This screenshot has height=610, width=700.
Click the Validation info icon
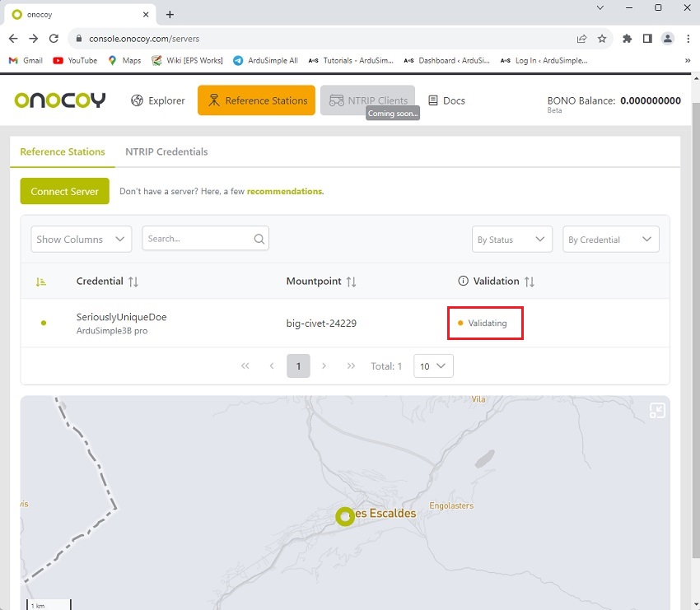pos(463,282)
